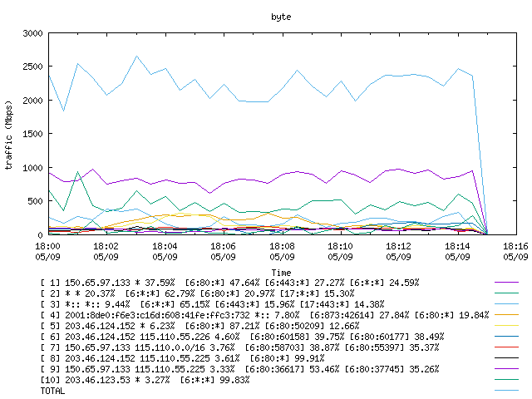Click the x-axis tick label 18:04
The image size is (532, 399).
[x=165, y=246]
